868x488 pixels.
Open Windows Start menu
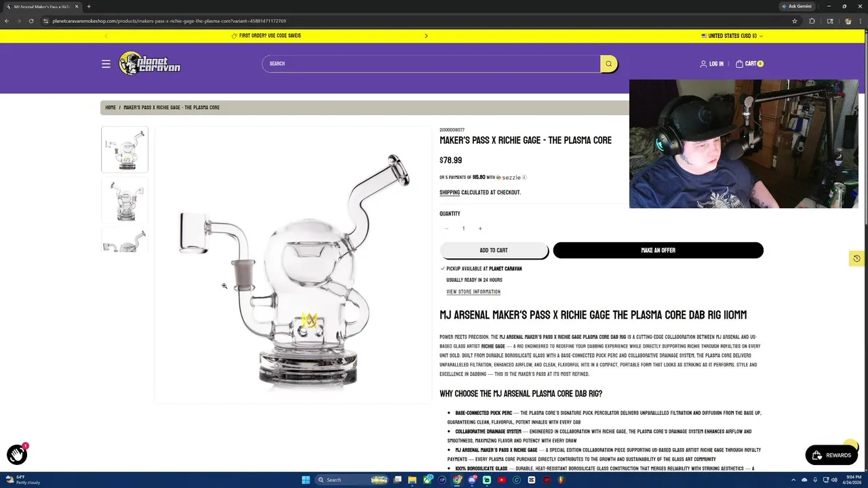(x=306, y=480)
